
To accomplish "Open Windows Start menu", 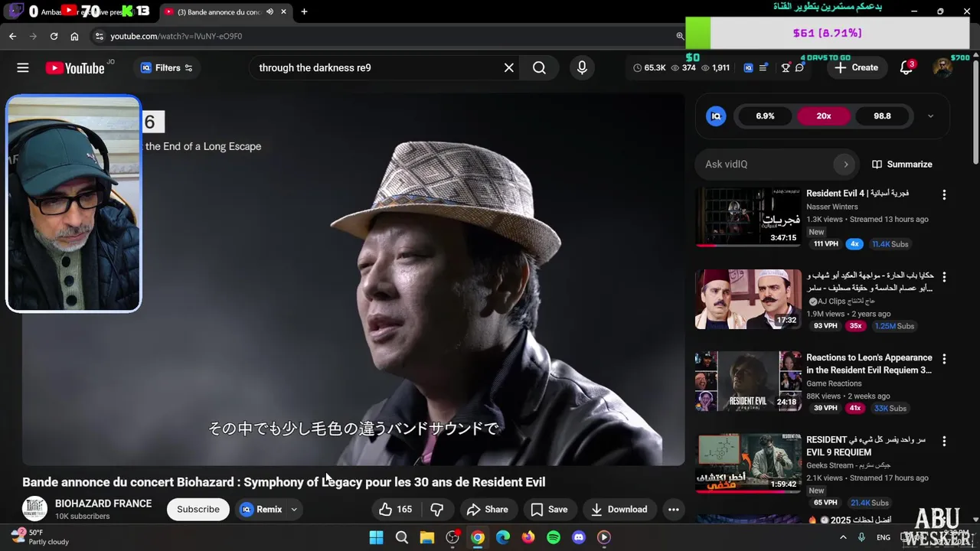I will click(377, 537).
